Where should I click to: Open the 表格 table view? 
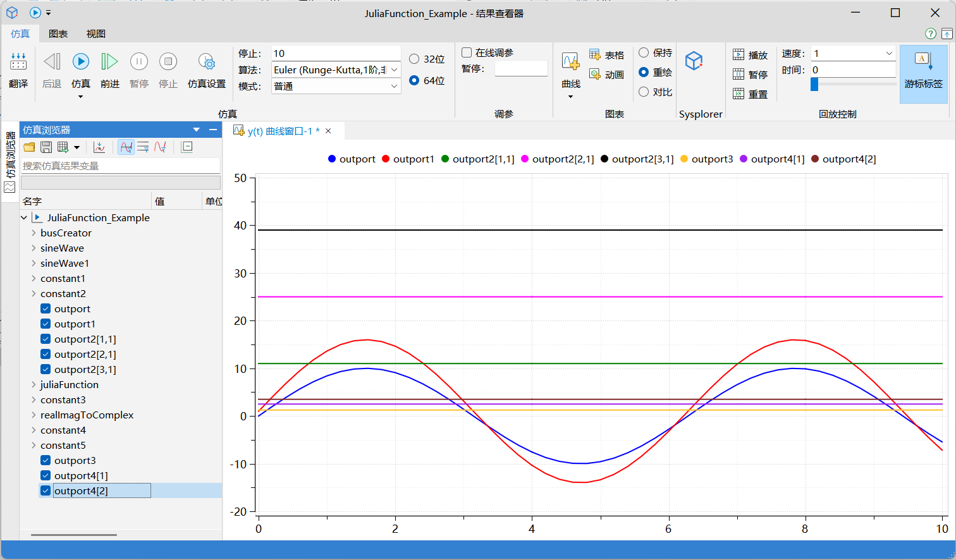(606, 55)
